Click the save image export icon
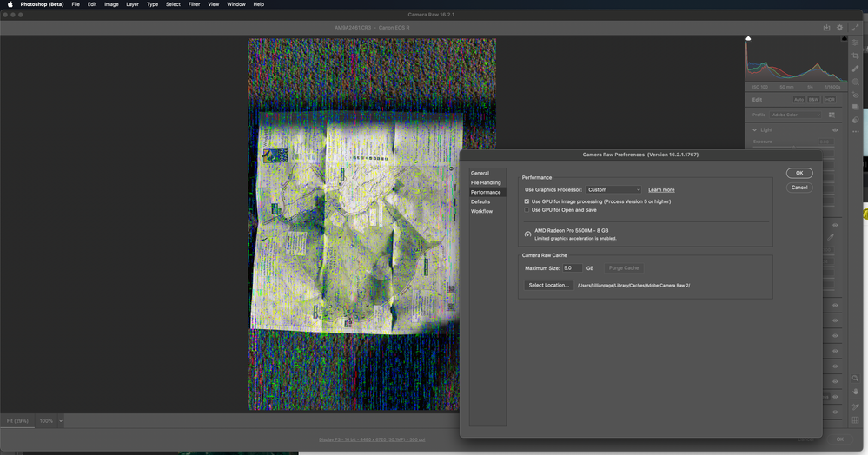 coord(827,28)
